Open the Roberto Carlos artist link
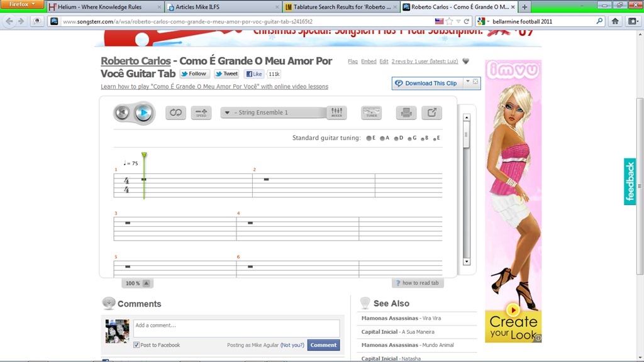Image resolution: width=644 pixels, height=362 pixels. point(136,61)
